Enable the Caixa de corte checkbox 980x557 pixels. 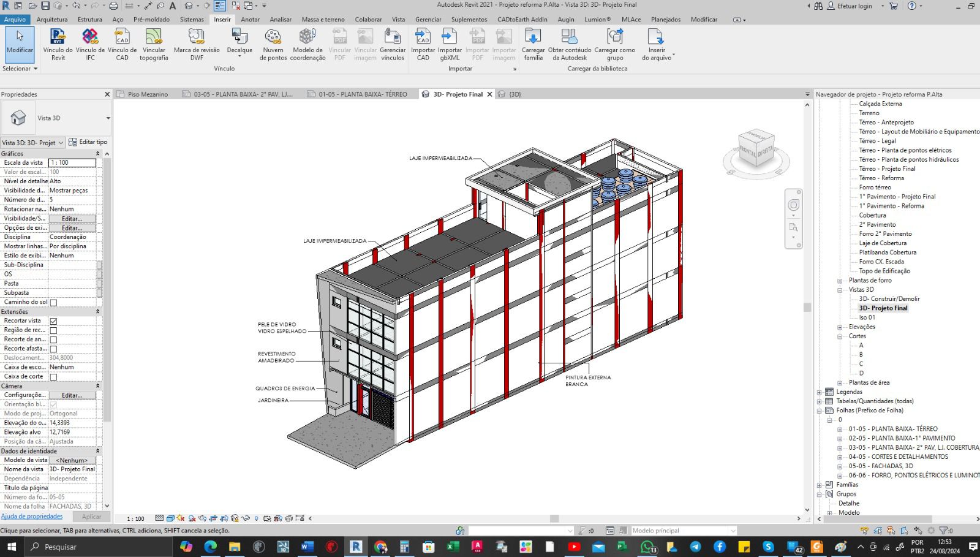[53, 377]
